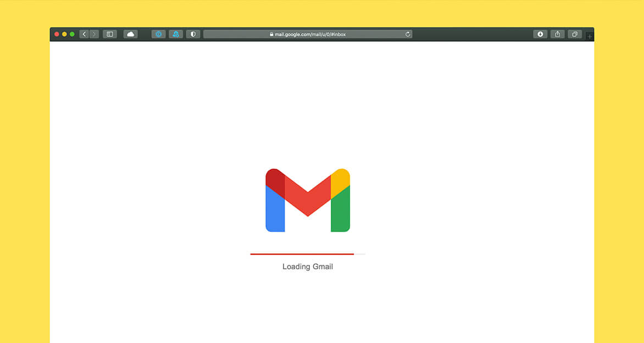Image resolution: width=644 pixels, height=343 pixels.
Task: Minimize the window with the yellow button
Action: pos(64,34)
